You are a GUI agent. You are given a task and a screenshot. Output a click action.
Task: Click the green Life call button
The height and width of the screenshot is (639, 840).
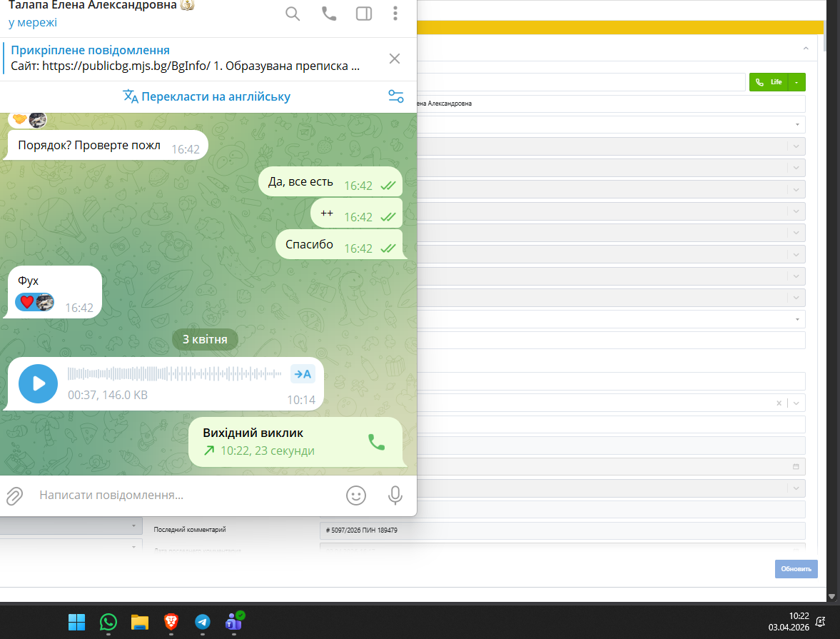pos(769,82)
